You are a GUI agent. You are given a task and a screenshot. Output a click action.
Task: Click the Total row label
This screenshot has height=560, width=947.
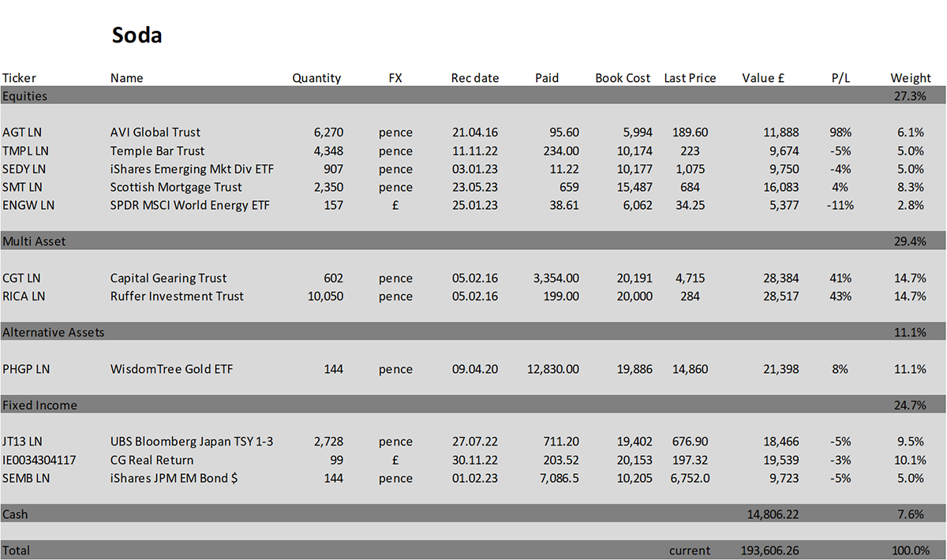point(17,551)
